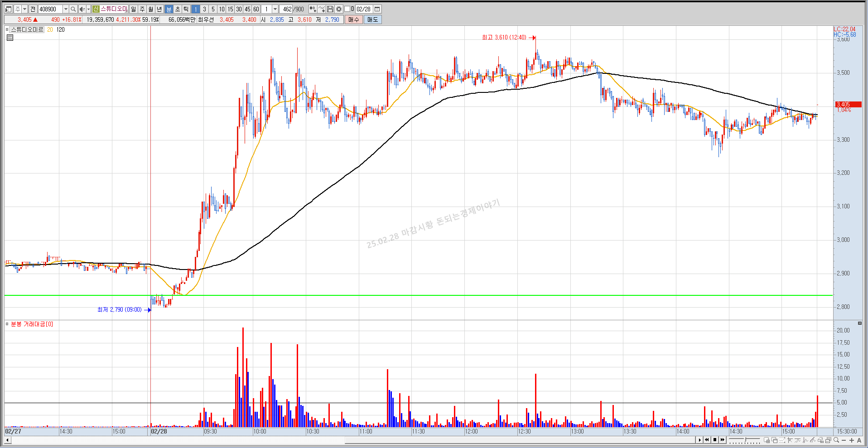
Task: Select the 10-minute interval tab
Action: [x=222, y=9]
